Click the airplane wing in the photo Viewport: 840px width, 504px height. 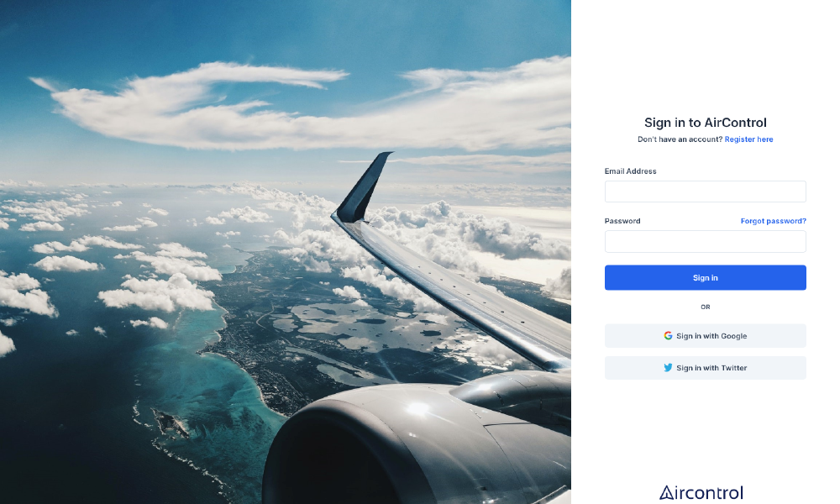click(x=455, y=289)
